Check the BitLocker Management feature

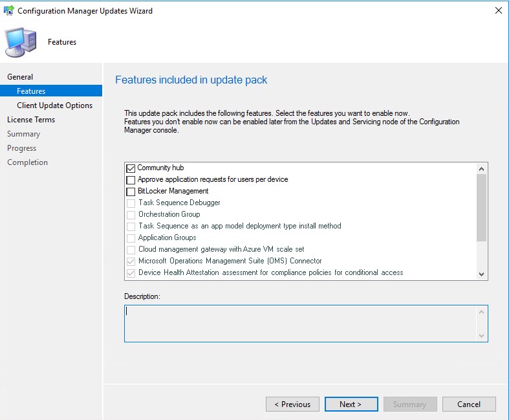click(x=131, y=192)
